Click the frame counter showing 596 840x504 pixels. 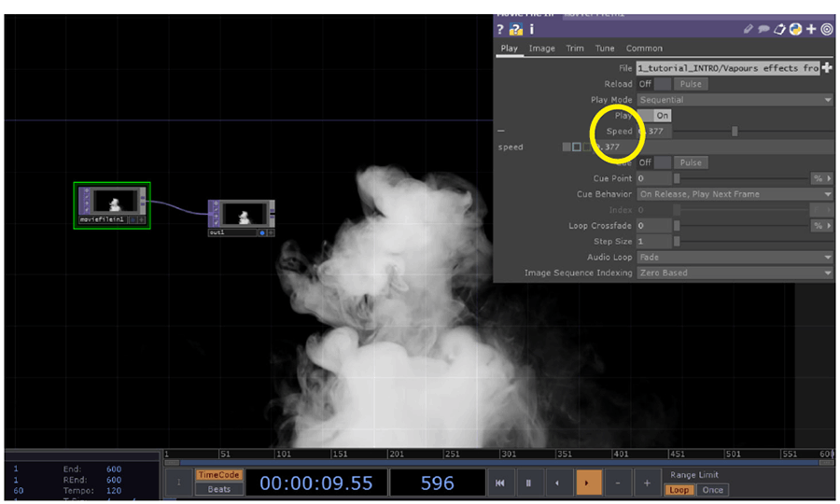click(437, 483)
